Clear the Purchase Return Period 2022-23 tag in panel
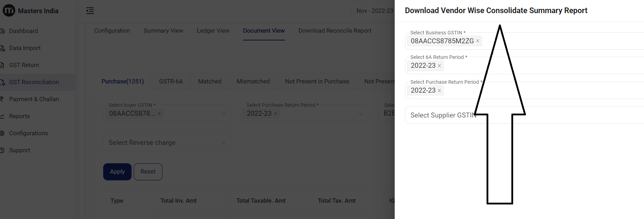 point(439,91)
